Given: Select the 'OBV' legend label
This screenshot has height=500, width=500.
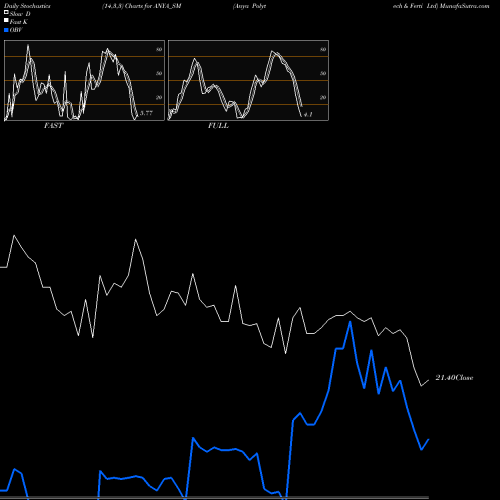Looking at the screenshot, I should pyautogui.click(x=16, y=30).
